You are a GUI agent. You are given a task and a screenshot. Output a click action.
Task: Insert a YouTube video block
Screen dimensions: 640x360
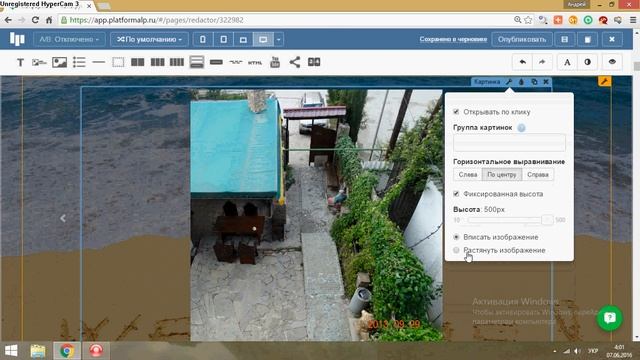(275, 62)
